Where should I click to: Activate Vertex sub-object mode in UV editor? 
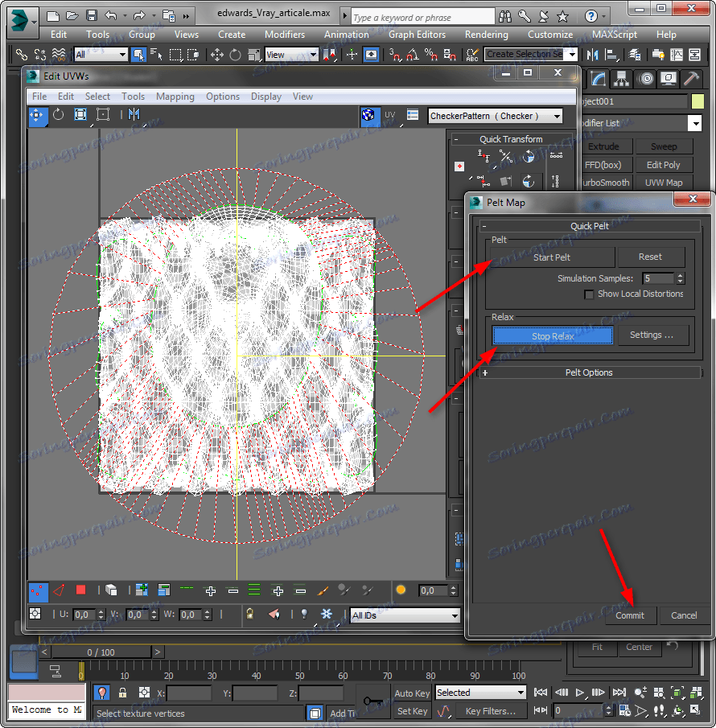37,590
